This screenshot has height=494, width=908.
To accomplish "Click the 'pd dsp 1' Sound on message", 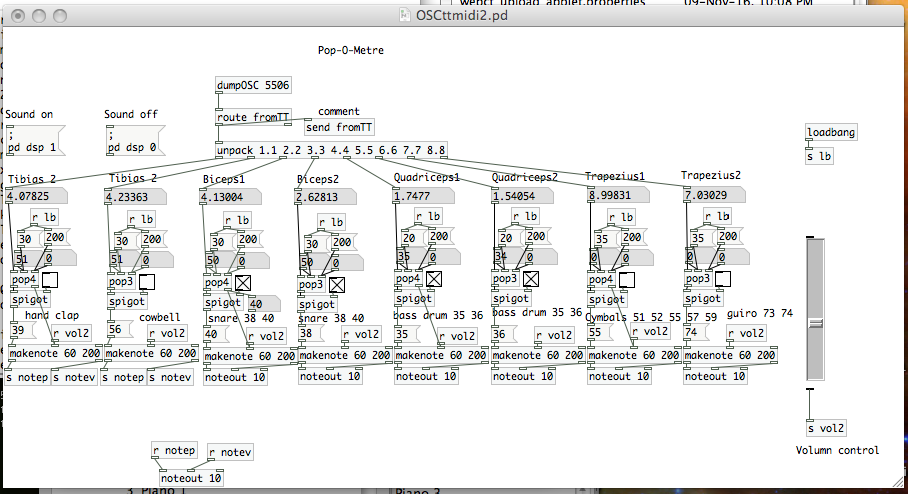I will [x=32, y=141].
